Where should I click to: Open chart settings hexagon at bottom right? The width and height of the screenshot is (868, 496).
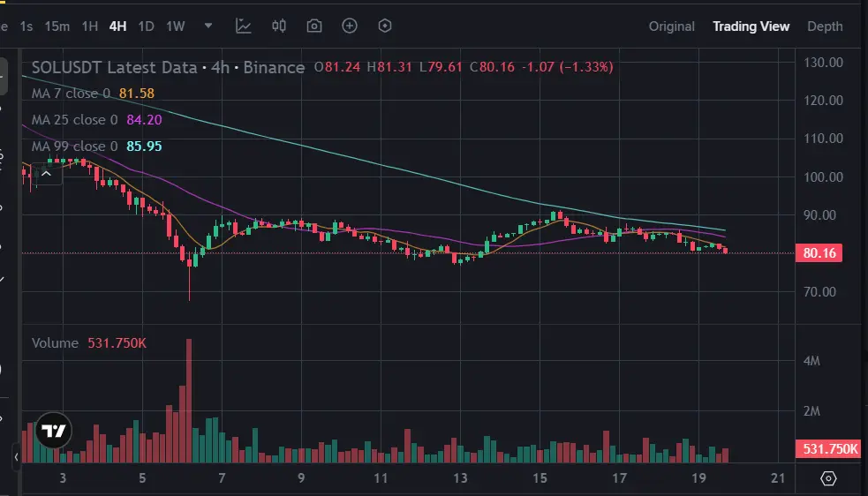click(828, 478)
